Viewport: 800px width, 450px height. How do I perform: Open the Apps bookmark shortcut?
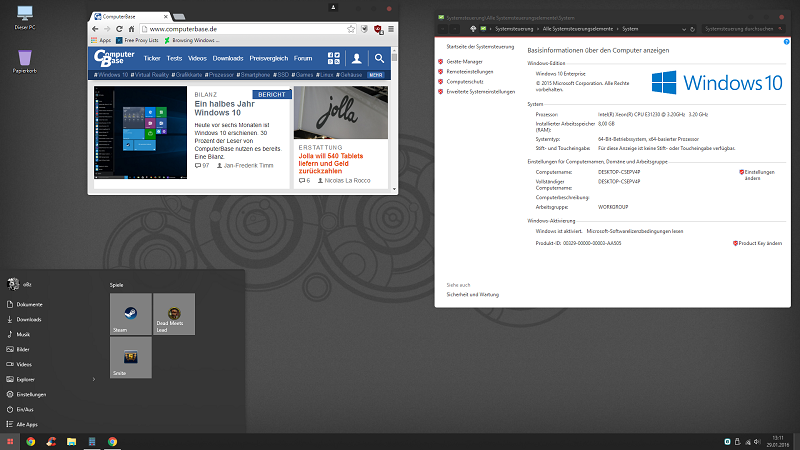[x=101, y=40]
